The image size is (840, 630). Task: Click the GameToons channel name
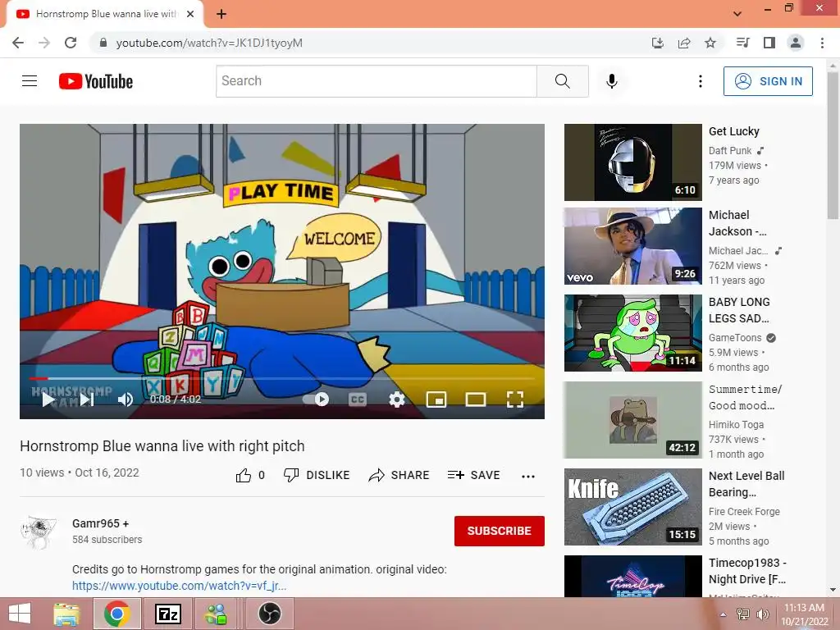(x=734, y=337)
